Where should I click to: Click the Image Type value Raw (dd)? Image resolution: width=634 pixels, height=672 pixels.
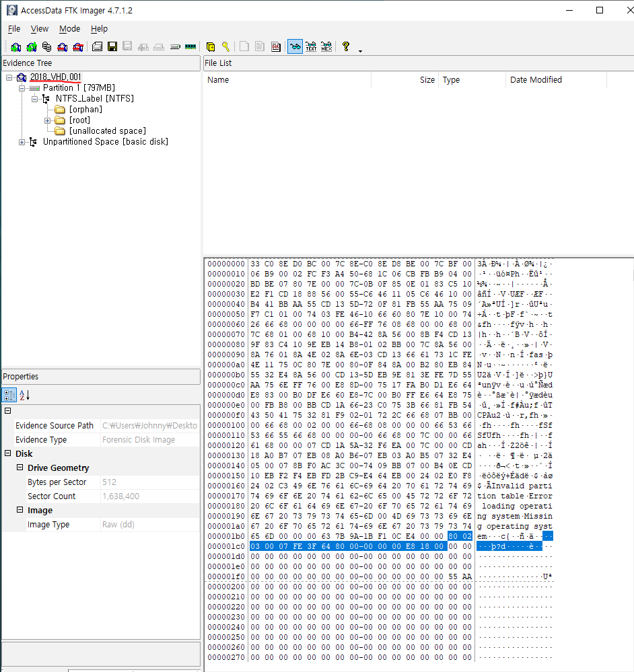[118, 525]
